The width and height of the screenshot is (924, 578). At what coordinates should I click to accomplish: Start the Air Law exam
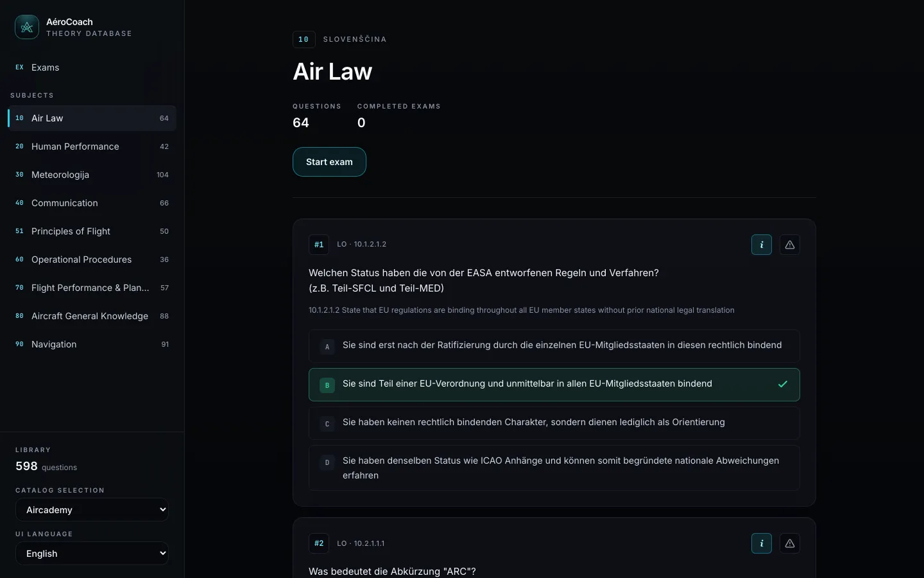[x=329, y=162]
